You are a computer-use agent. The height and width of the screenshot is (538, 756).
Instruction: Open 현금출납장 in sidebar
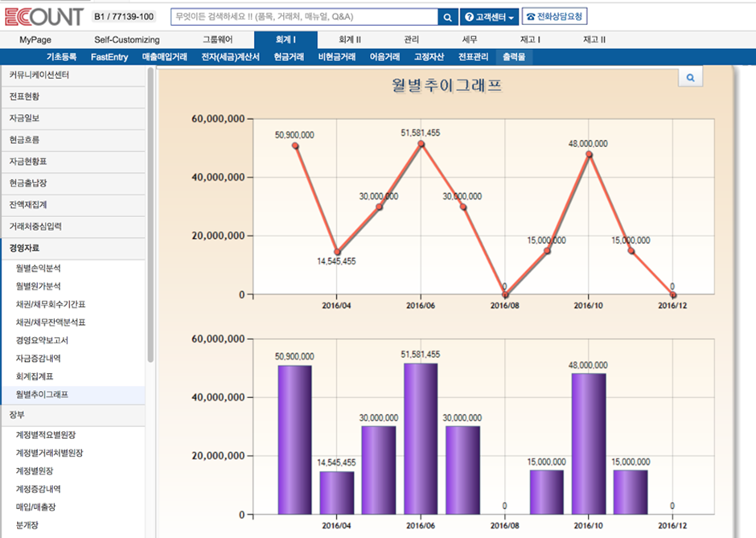[73, 183]
